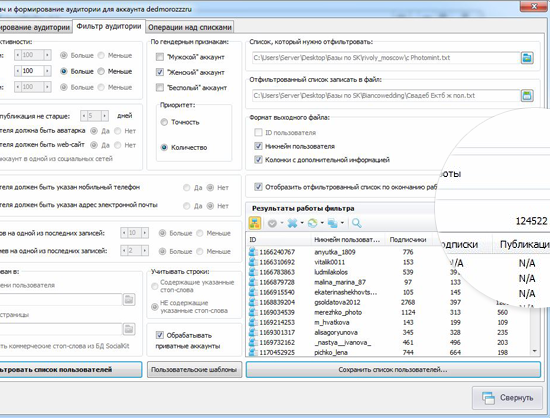Open search with the magnifier icon
The image size is (550, 418).
pyautogui.click(x=357, y=223)
